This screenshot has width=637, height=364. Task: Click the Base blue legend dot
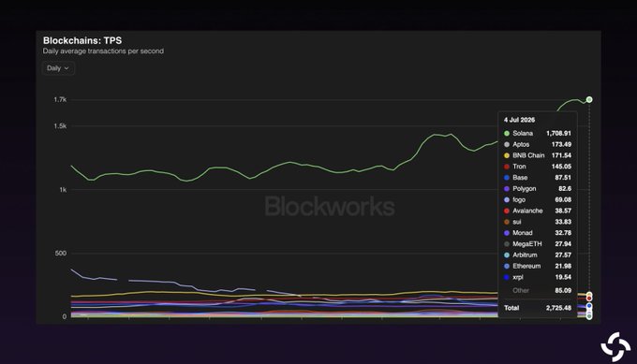click(x=507, y=178)
